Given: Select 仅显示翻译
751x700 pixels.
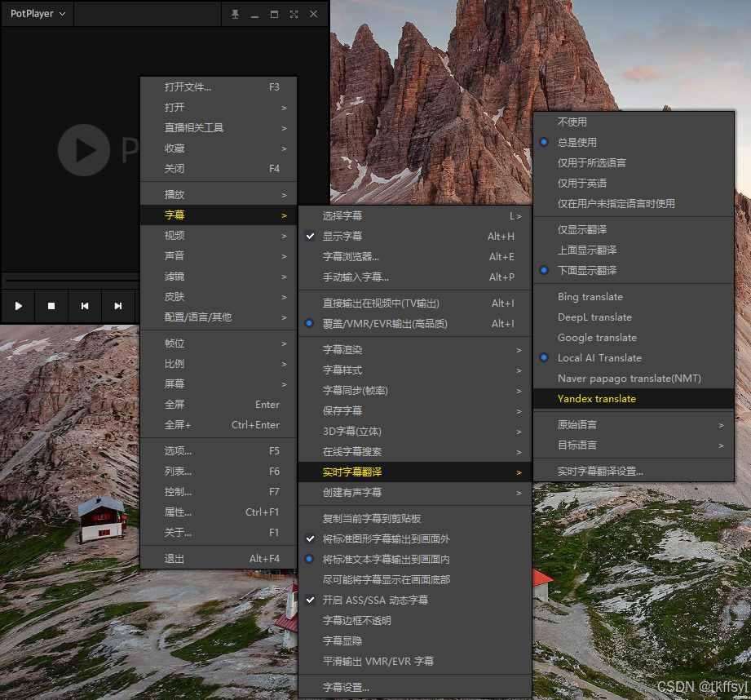Looking at the screenshot, I should tap(634, 229).
